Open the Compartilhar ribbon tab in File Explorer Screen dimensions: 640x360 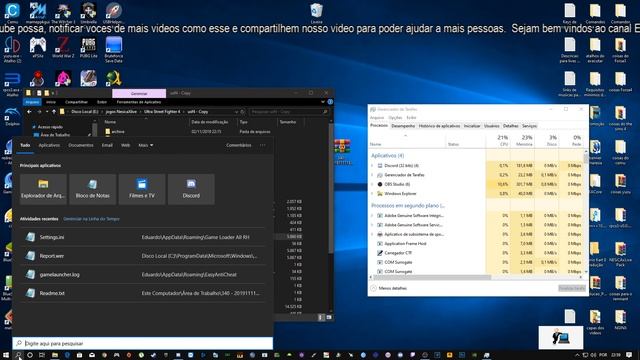[x=76, y=102]
